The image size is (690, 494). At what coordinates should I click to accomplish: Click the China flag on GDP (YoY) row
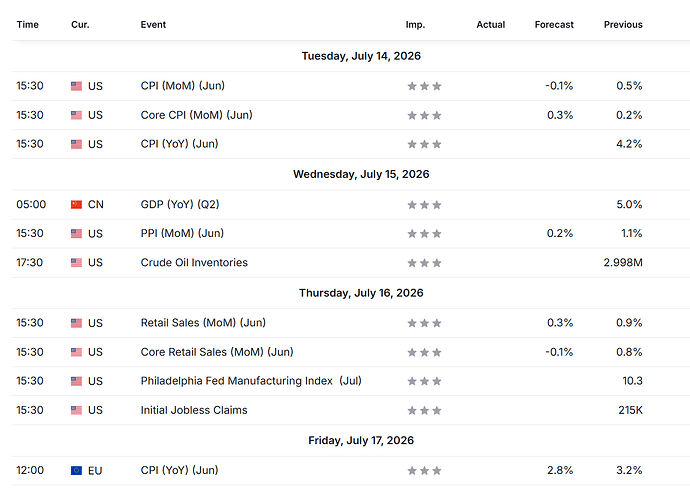(77, 205)
